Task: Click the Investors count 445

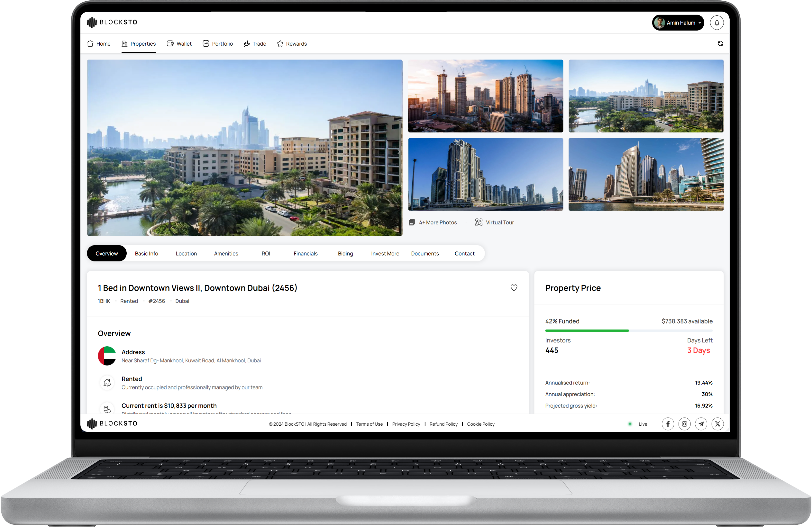Action: tap(552, 350)
